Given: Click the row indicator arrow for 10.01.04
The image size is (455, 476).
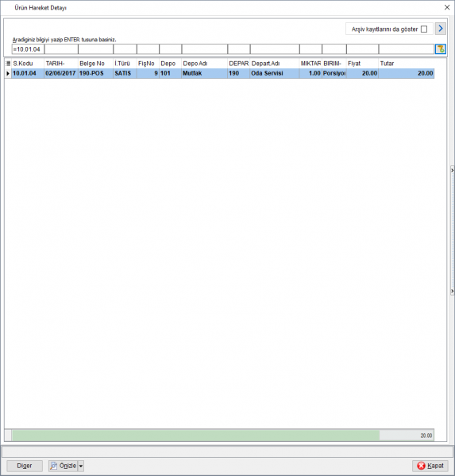Looking at the screenshot, I should 8,73.
